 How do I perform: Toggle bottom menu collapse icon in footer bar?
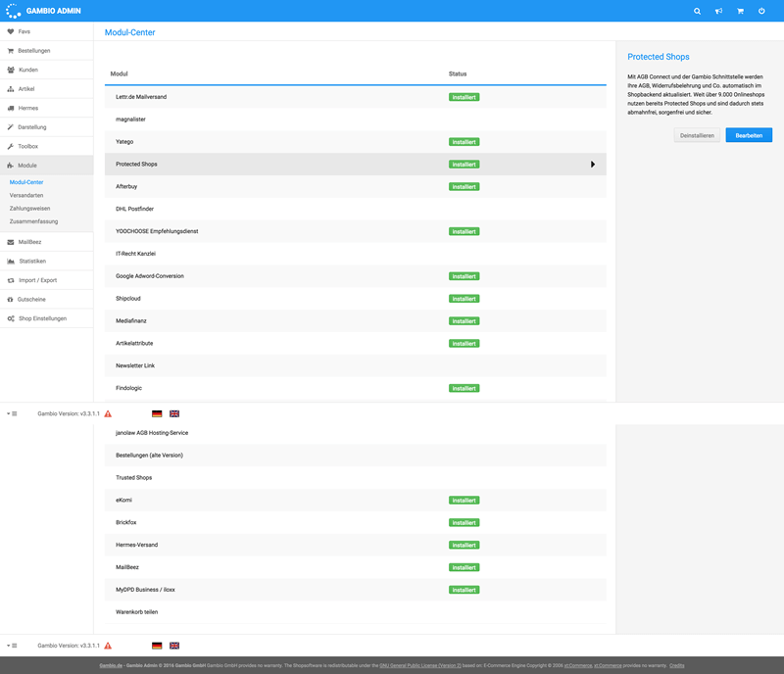12,646
